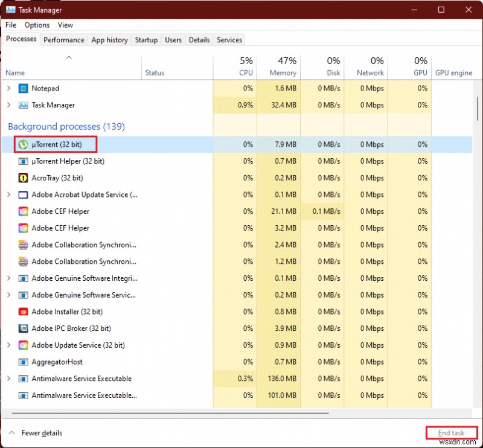Expand the Notepad process group

pos(9,88)
